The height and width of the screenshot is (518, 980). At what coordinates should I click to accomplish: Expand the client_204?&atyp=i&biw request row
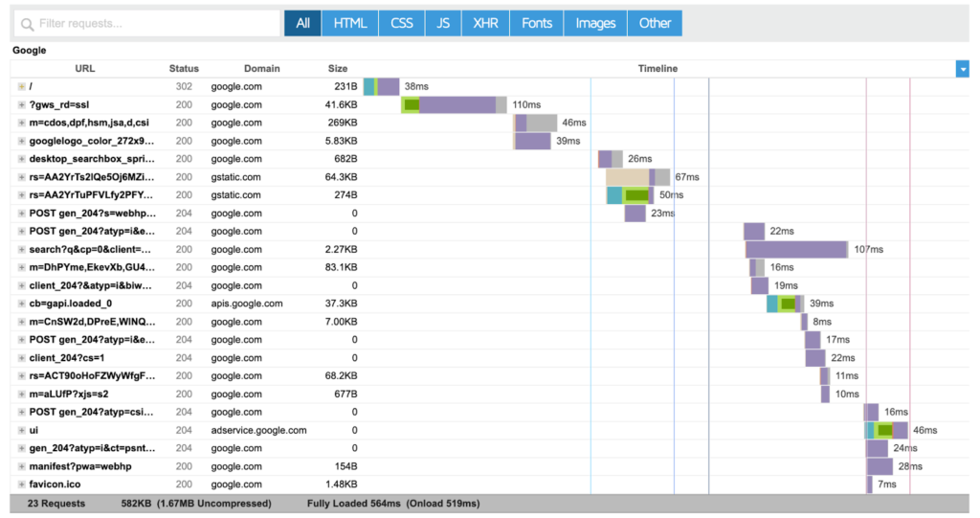(x=21, y=285)
